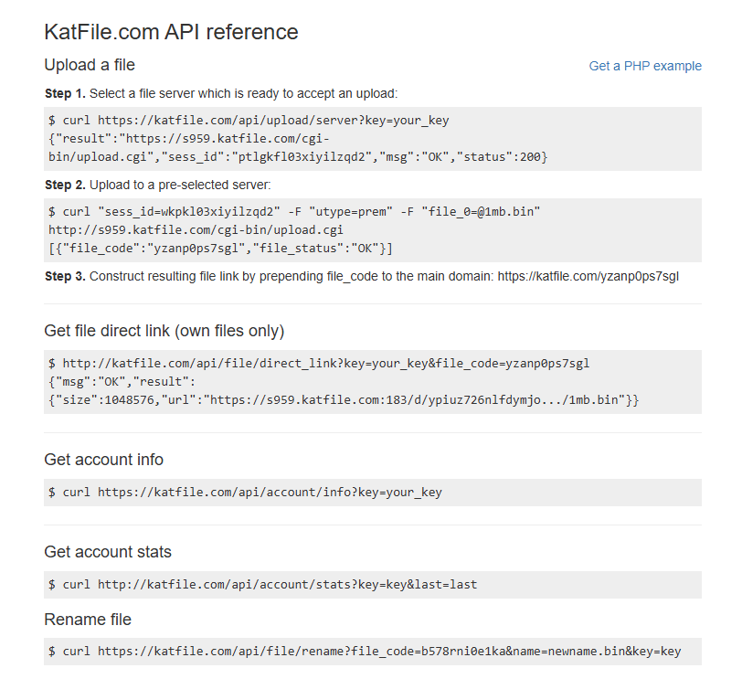Click the upload.cgi URL code line

click(x=196, y=229)
